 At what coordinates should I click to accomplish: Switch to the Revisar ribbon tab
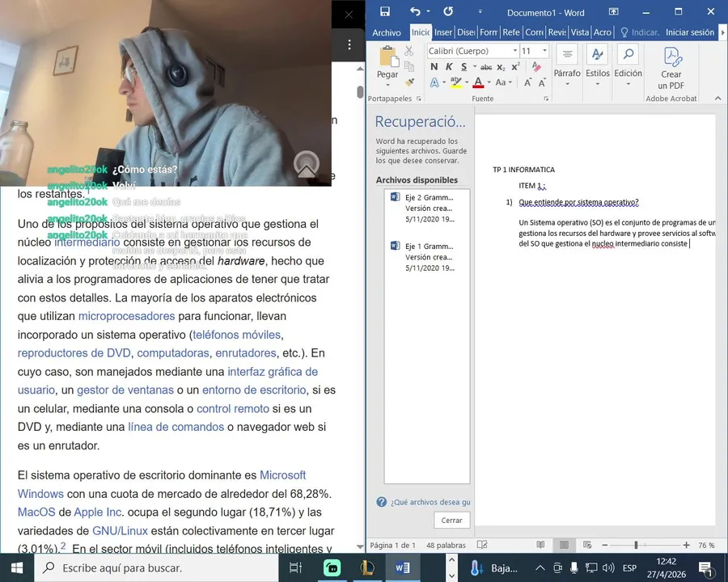click(x=557, y=32)
